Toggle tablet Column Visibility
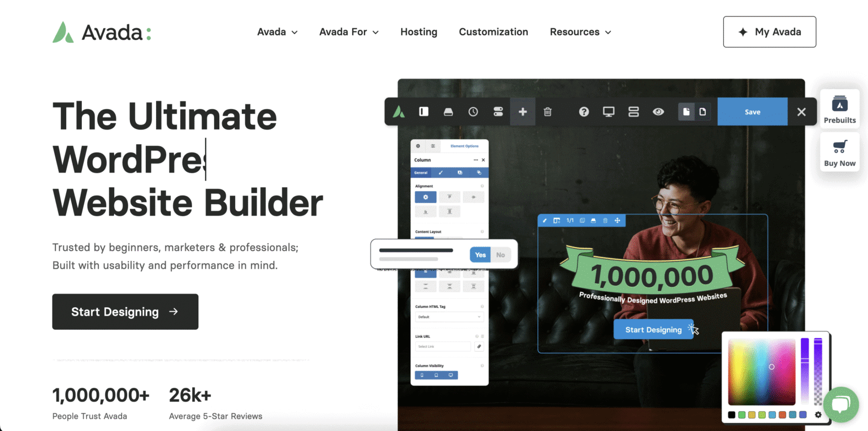868x431 pixels. [x=436, y=375]
